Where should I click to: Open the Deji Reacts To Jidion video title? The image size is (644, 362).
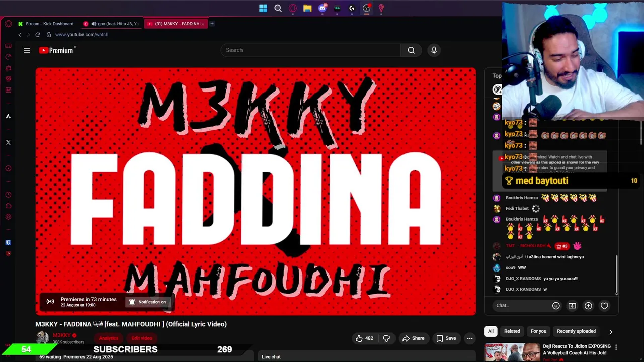577,350
